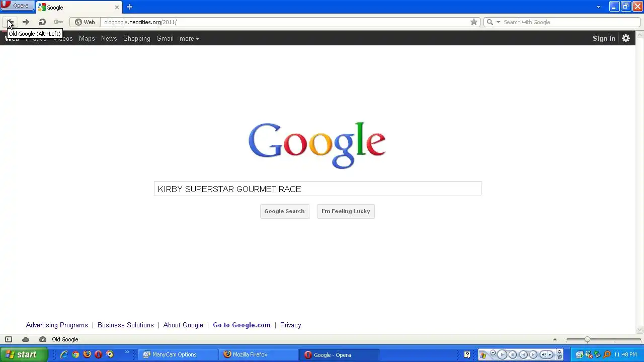Switch to the Google - Opera taskbar window
The height and width of the screenshot is (362, 644).
[x=339, y=354]
